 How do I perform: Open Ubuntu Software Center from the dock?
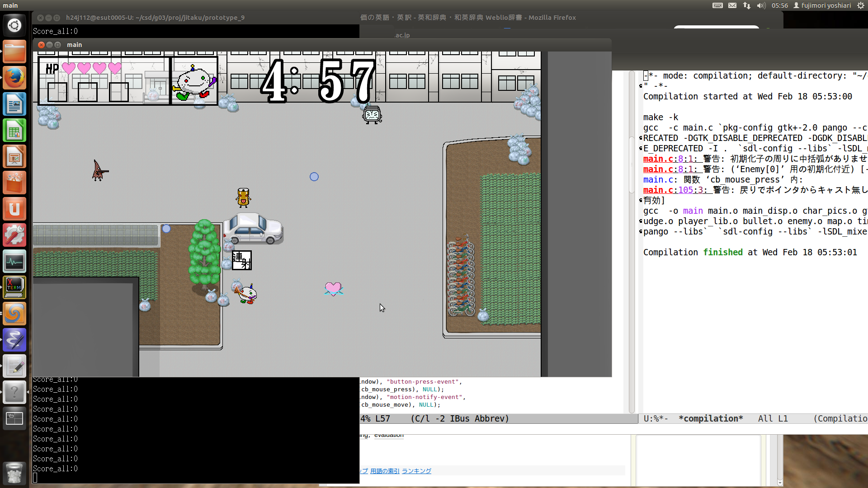(14, 183)
